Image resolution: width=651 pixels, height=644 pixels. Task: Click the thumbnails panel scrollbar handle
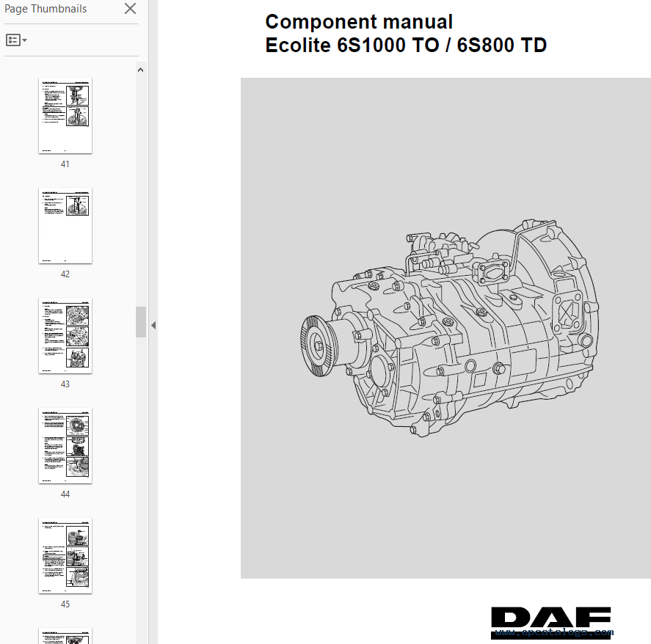pyautogui.click(x=141, y=322)
